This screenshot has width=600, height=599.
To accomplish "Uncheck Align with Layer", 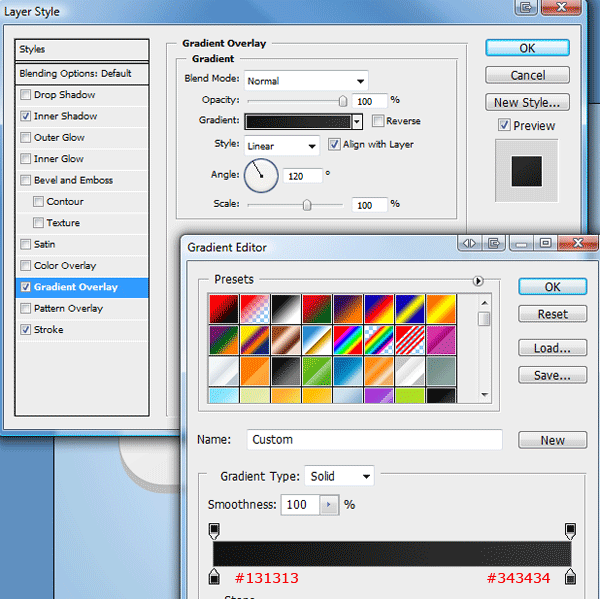I will coord(334,144).
